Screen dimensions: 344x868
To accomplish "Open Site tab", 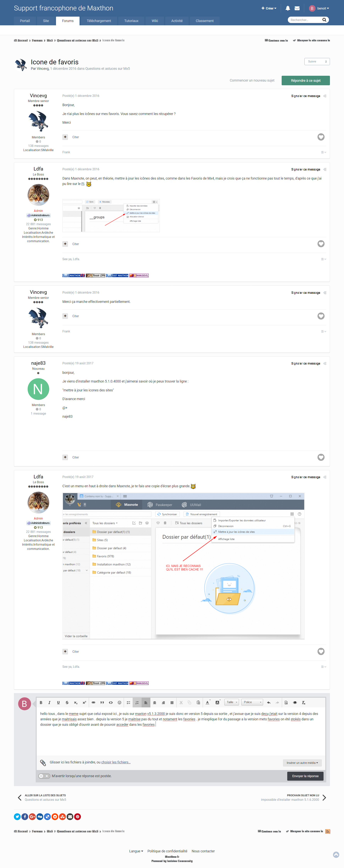I will point(46,21).
